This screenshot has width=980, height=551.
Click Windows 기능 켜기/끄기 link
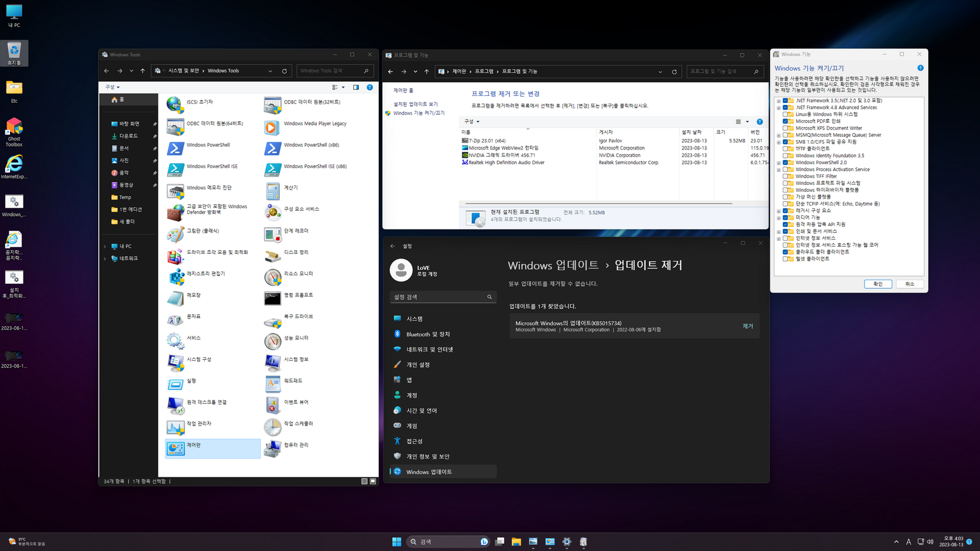click(419, 113)
